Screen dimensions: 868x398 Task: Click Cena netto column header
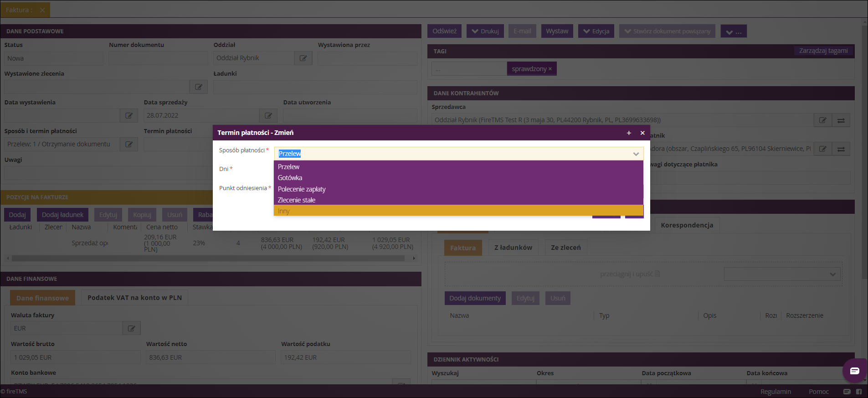[162, 227]
